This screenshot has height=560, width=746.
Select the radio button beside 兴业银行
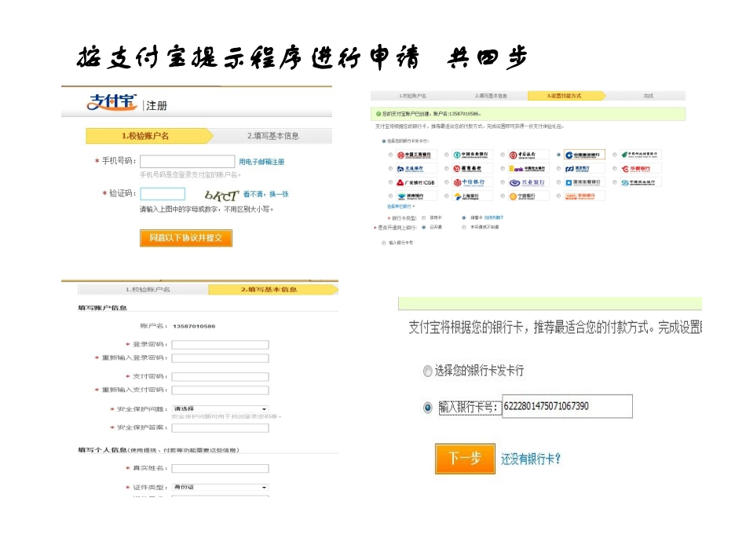tap(503, 183)
